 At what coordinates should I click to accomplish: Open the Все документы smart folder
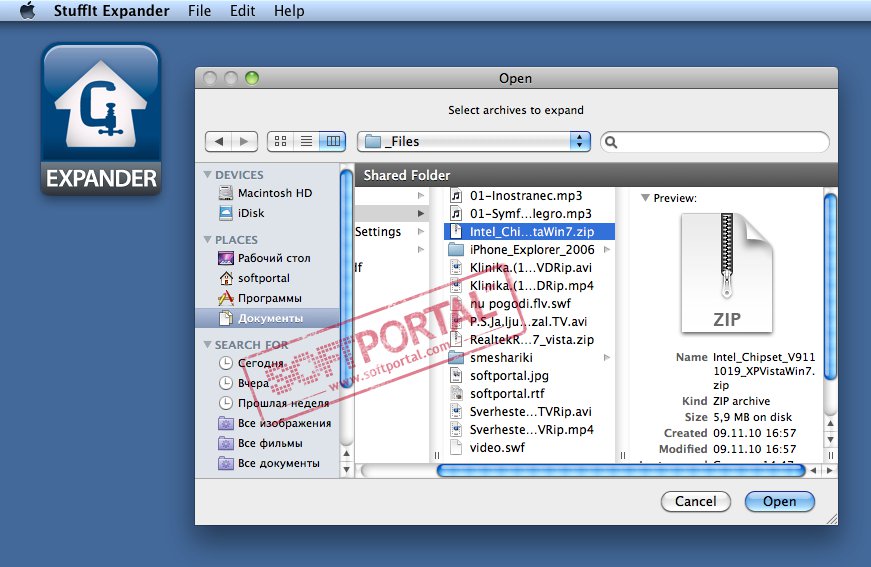coord(269,463)
